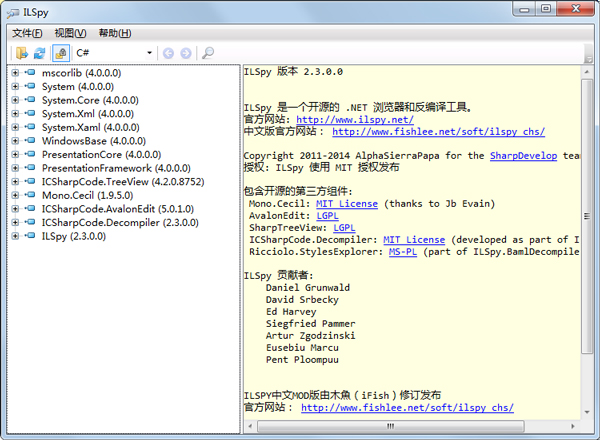Click the ICSharpCode.AvalonEdit assembly icon
The width and height of the screenshot is (600, 440).
tap(30, 209)
